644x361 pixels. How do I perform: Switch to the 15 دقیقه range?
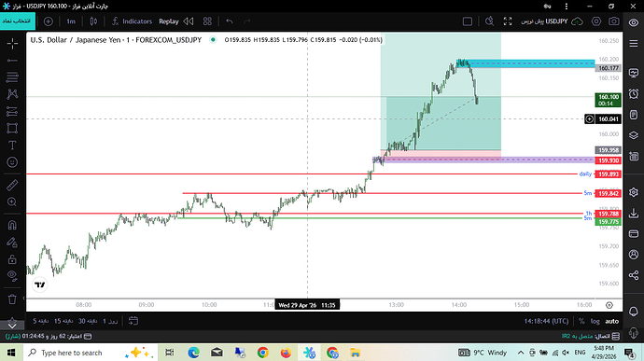pos(63,321)
